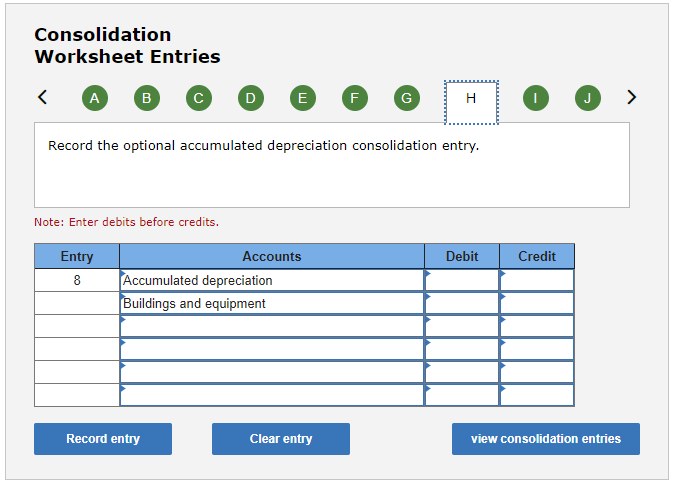Click the Credit cell in last row
This screenshot has width=699, height=498.
click(537, 395)
